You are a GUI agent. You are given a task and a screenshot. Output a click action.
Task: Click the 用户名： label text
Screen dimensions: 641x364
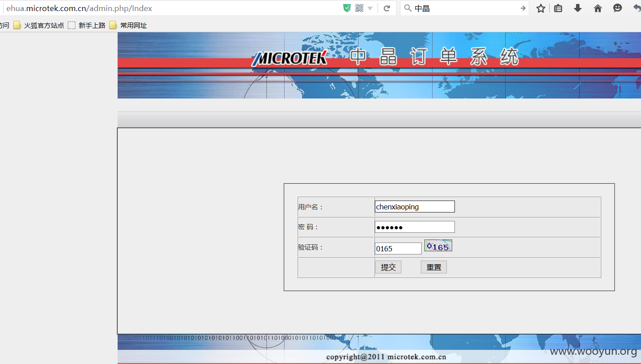[x=311, y=207]
